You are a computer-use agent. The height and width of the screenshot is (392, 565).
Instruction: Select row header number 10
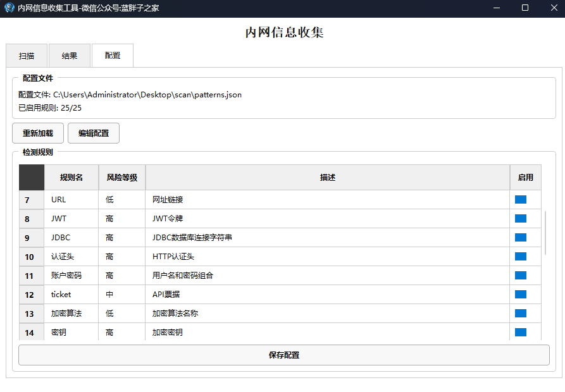tap(32, 257)
